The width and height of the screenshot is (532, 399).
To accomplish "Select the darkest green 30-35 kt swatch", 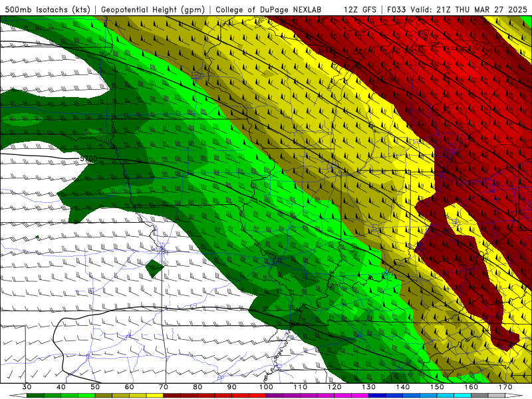I will [35, 396].
